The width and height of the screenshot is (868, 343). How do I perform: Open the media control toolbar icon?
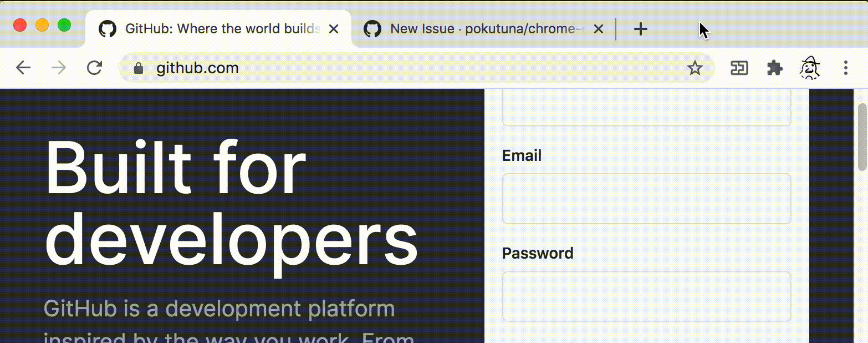coord(739,68)
